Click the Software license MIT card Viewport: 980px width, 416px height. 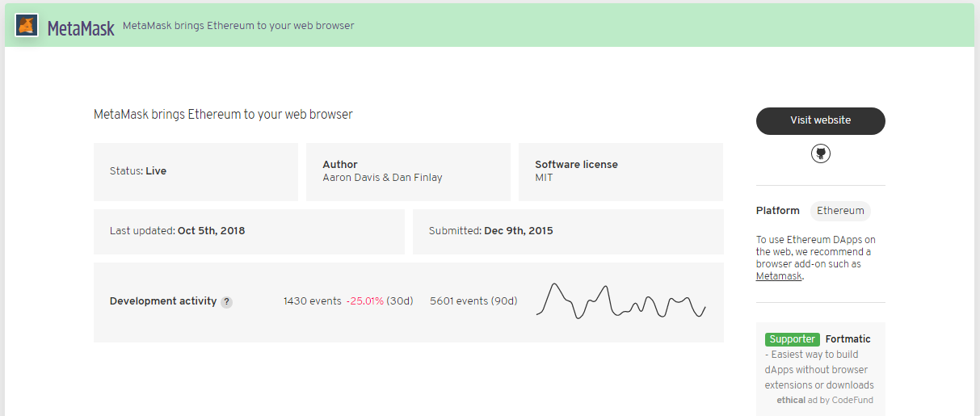(620, 171)
